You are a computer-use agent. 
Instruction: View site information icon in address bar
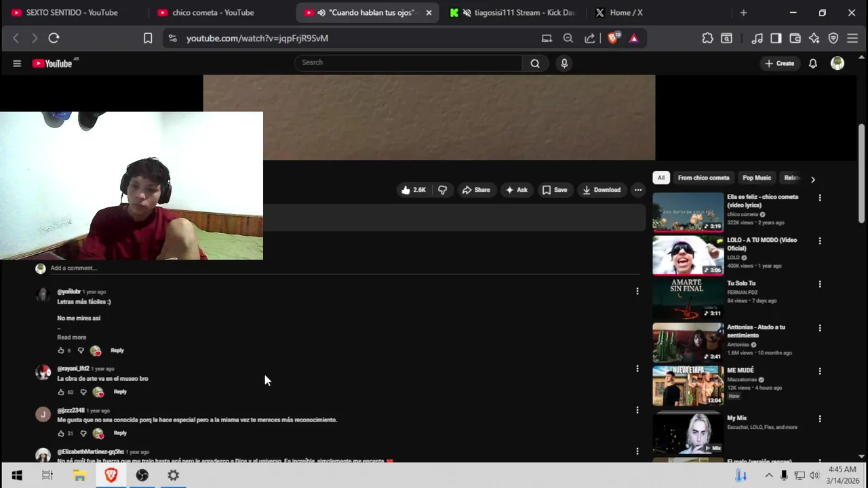pyautogui.click(x=173, y=39)
